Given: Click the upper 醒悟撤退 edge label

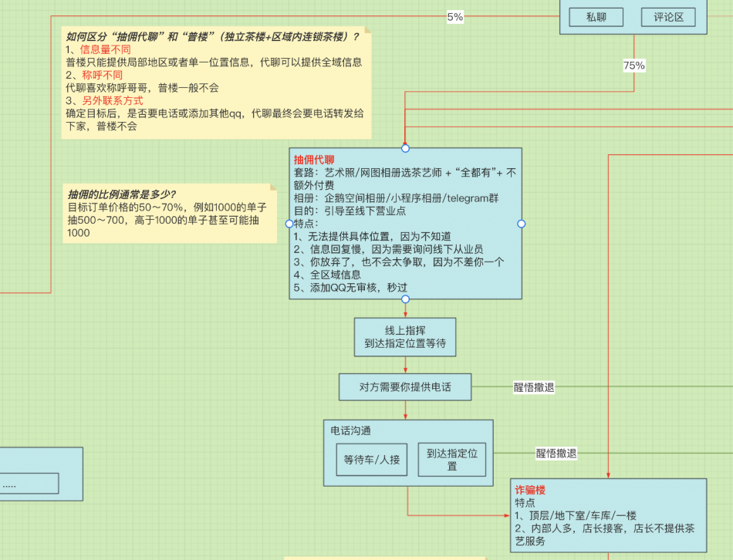Looking at the screenshot, I should point(534,387).
